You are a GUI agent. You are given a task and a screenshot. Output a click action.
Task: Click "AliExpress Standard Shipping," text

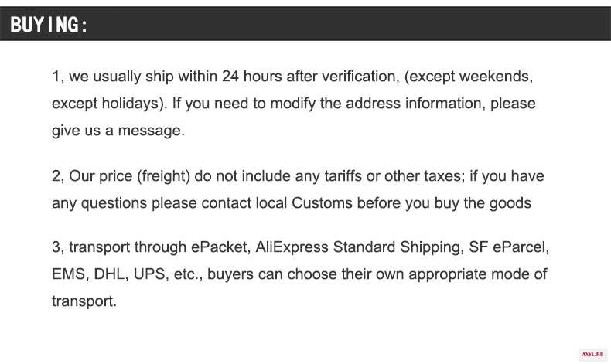[x=360, y=248]
